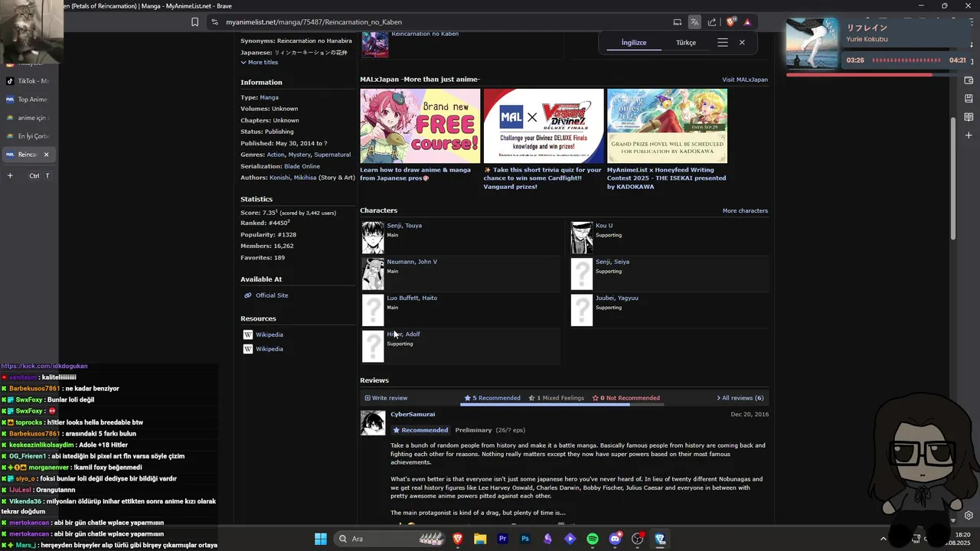Click Senji, Touya character thumbnail
The width and height of the screenshot is (980, 551).
click(x=373, y=238)
